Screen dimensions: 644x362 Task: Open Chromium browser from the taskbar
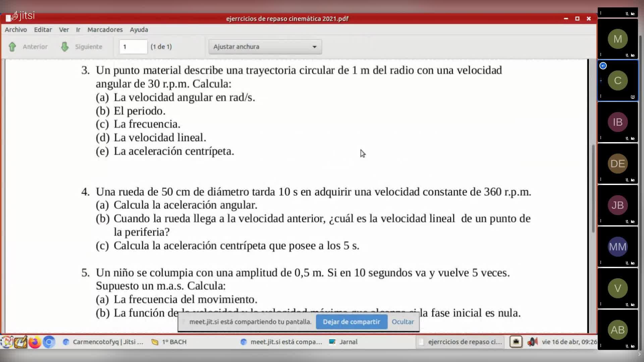[x=49, y=342]
